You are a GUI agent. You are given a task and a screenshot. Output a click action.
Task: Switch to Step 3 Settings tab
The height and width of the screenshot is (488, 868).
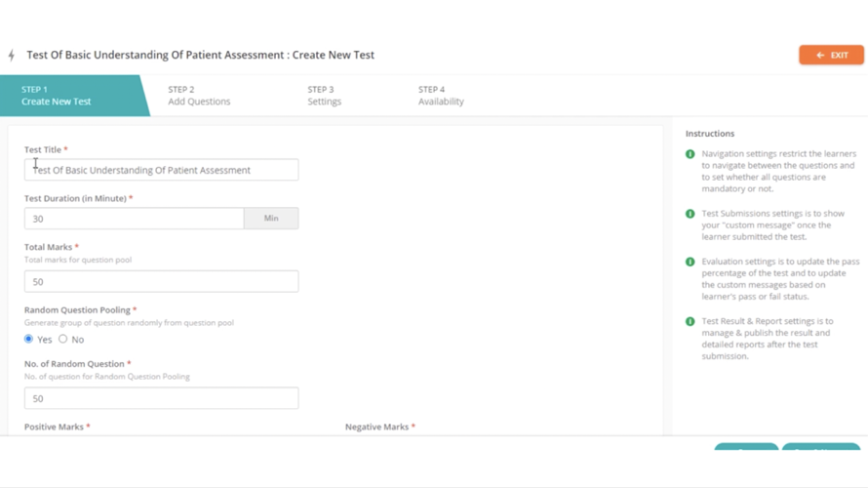pos(325,96)
